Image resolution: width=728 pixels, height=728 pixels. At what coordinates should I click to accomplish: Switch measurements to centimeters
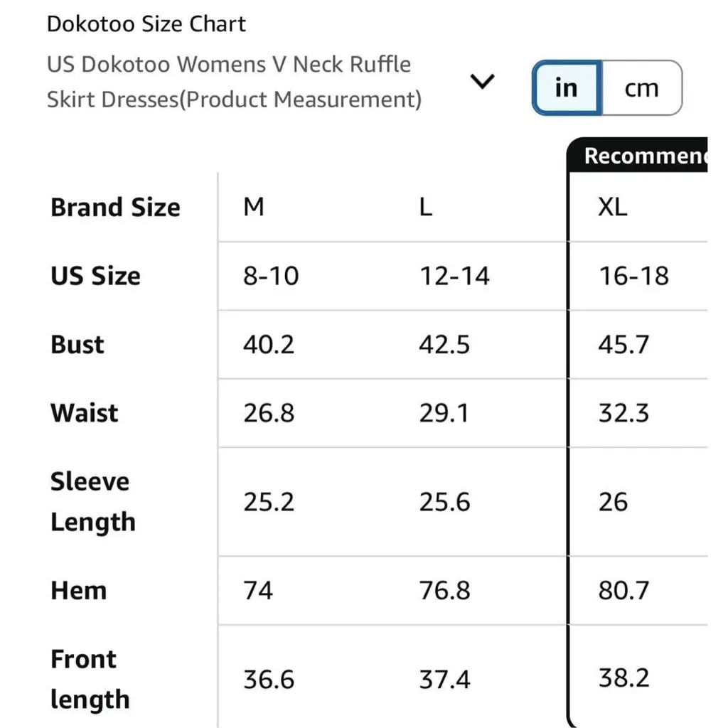tap(641, 88)
